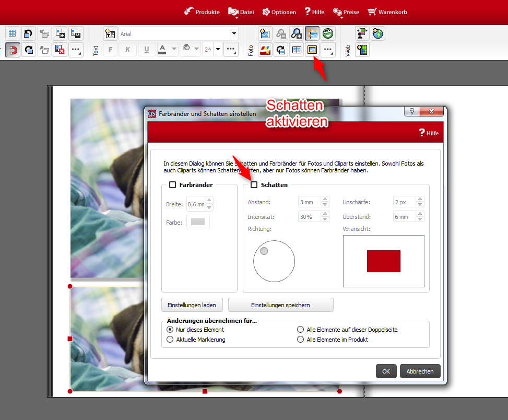Open the Optionen menu
This screenshot has height=420, width=508.
coord(279,12)
